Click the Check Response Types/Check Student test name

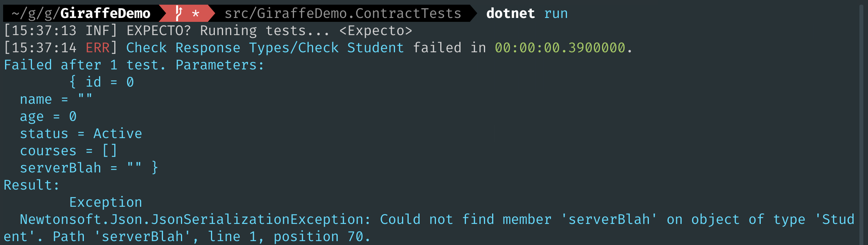265,48
